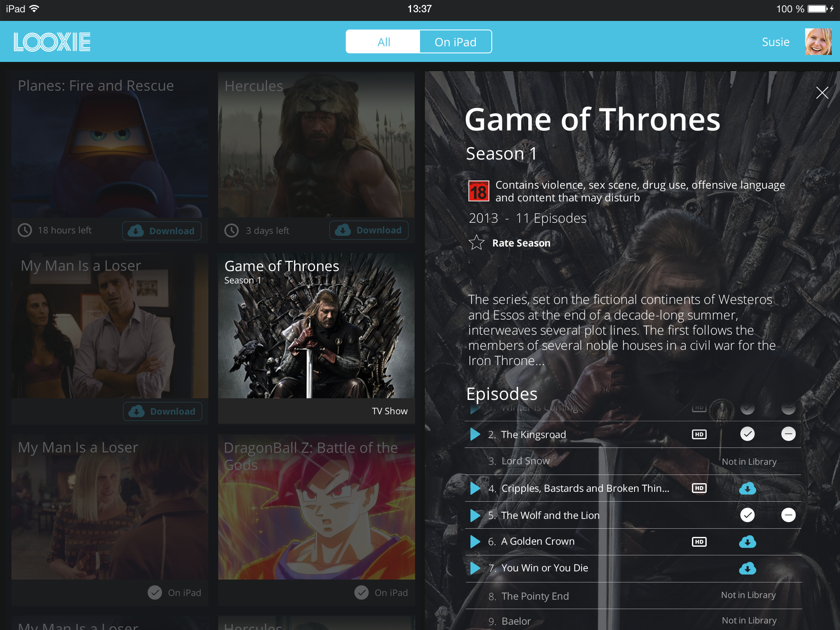Remove The Wolf and the Lion download
840x630 pixels.
click(x=788, y=515)
